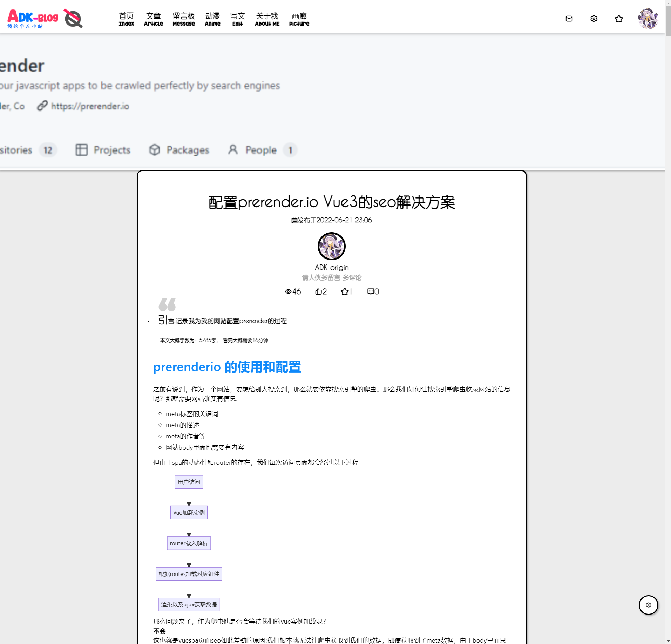
Task: Click the 用户访问 flowchart node
Action: (189, 482)
